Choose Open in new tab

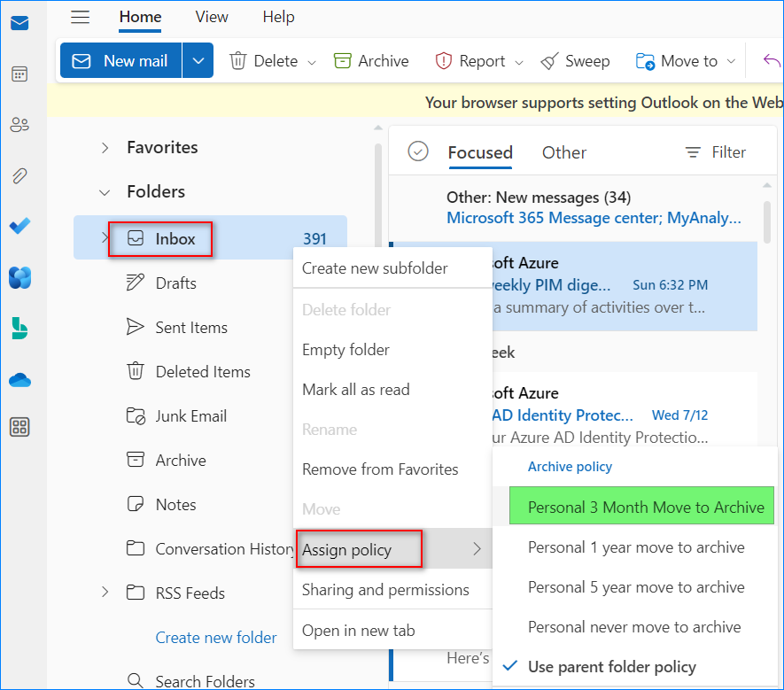coord(392,631)
